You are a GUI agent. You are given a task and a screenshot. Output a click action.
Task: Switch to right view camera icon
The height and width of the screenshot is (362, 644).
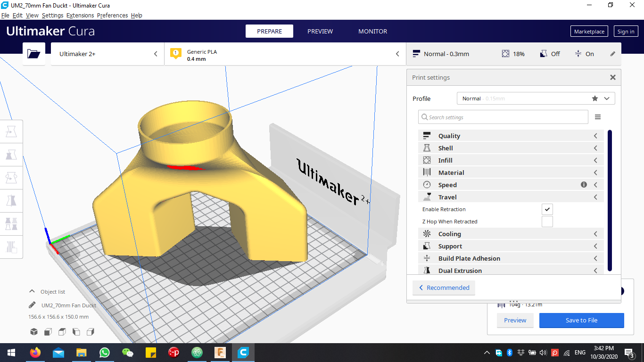pyautogui.click(x=91, y=332)
